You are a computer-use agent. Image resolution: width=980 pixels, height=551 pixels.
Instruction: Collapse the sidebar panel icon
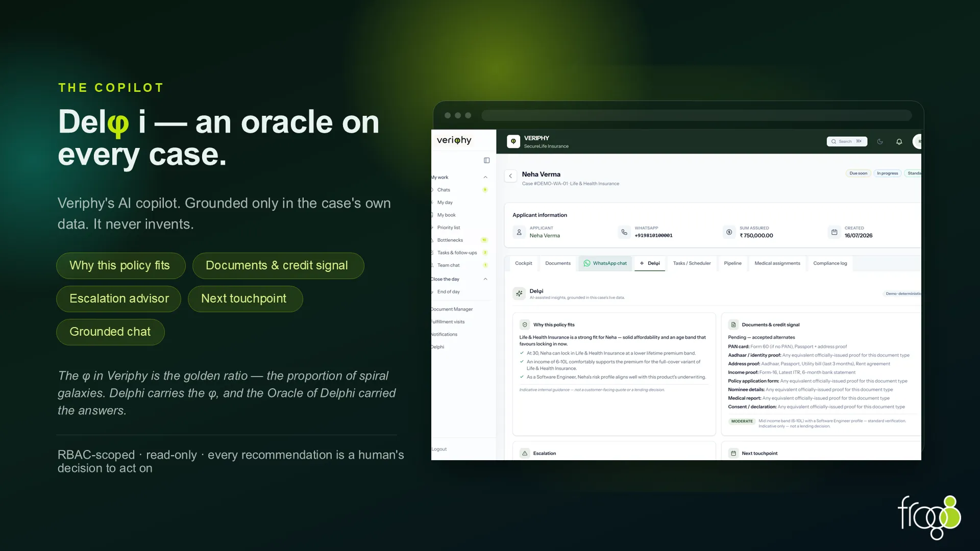click(x=486, y=160)
